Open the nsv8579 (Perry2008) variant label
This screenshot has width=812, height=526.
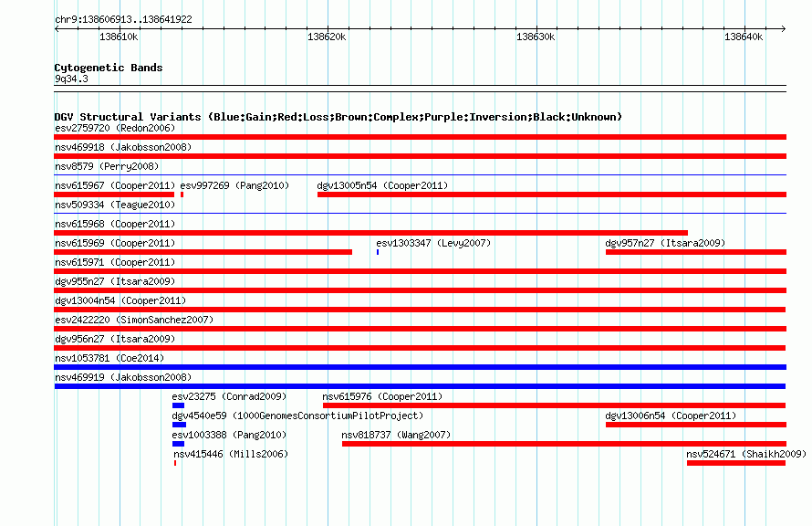(107, 166)
